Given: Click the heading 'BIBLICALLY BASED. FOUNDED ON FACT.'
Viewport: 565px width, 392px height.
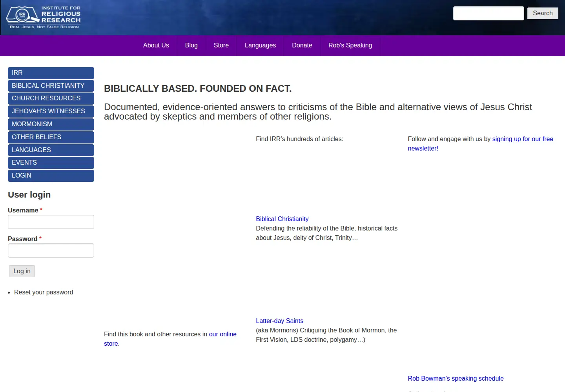Looking at the screenshot, I should [x=198, y=89].
